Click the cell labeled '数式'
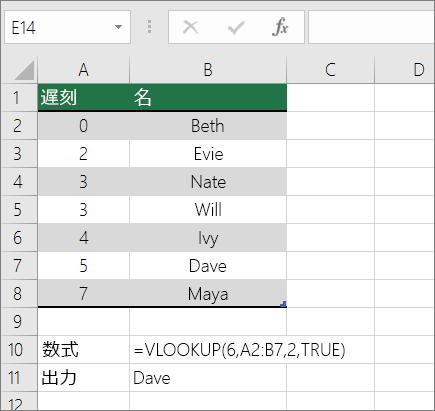The width and height of the screenshot is (435, 411). click(x=83, y=350)
